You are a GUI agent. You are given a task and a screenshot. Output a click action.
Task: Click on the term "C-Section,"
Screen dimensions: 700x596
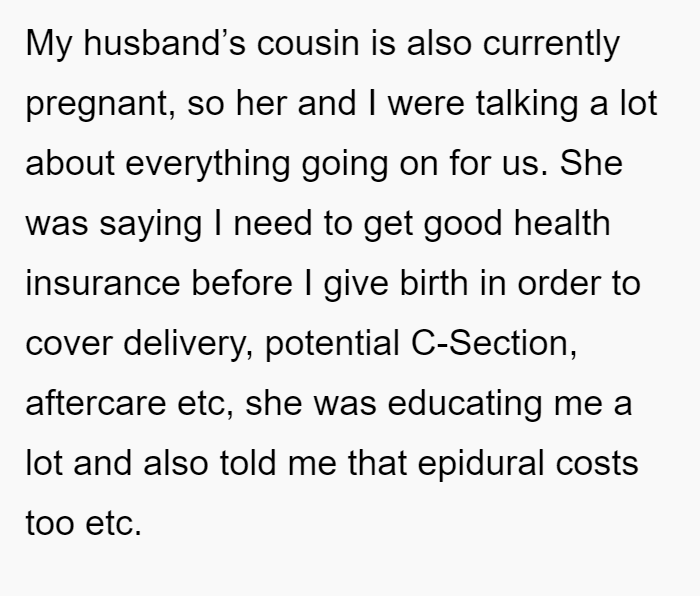(x=494, y=343)
